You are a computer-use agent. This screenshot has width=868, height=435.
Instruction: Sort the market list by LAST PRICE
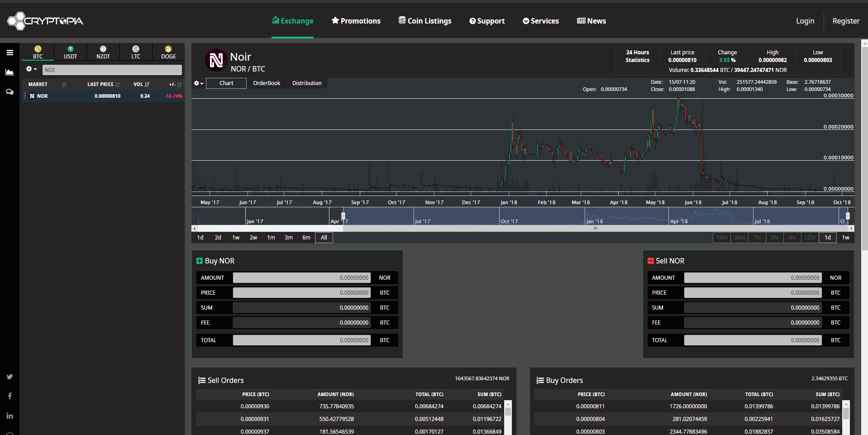(103, 84)
